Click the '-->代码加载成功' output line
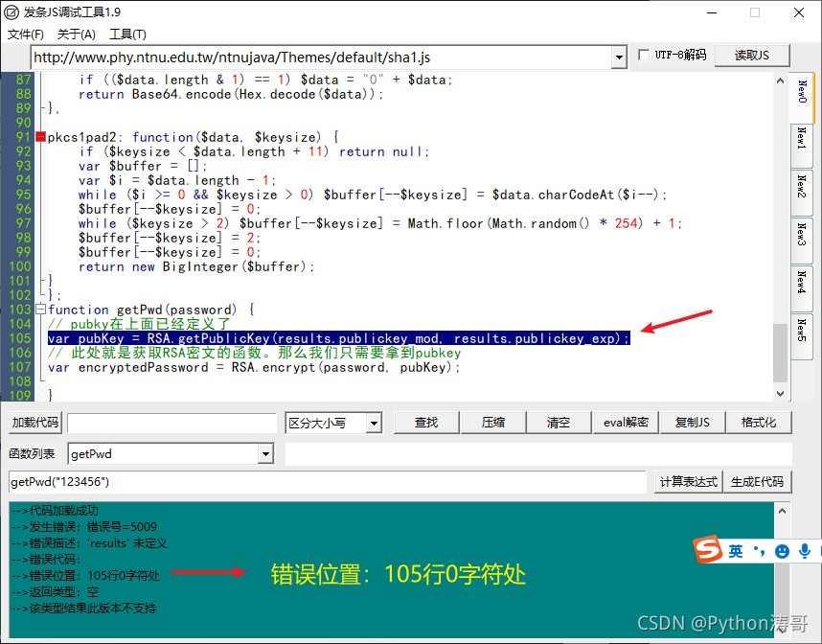This screenshot has width=822, height=644. pos(55,510)
